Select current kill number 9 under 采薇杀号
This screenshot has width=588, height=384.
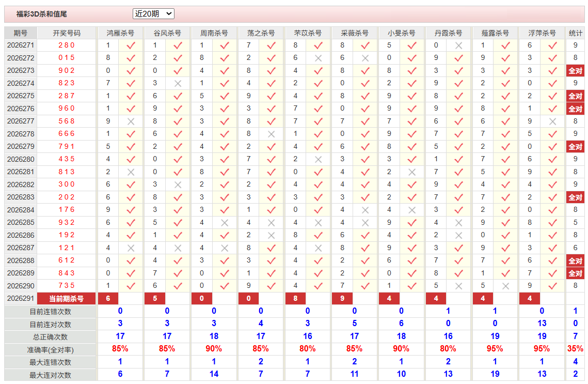pos(342,298)
